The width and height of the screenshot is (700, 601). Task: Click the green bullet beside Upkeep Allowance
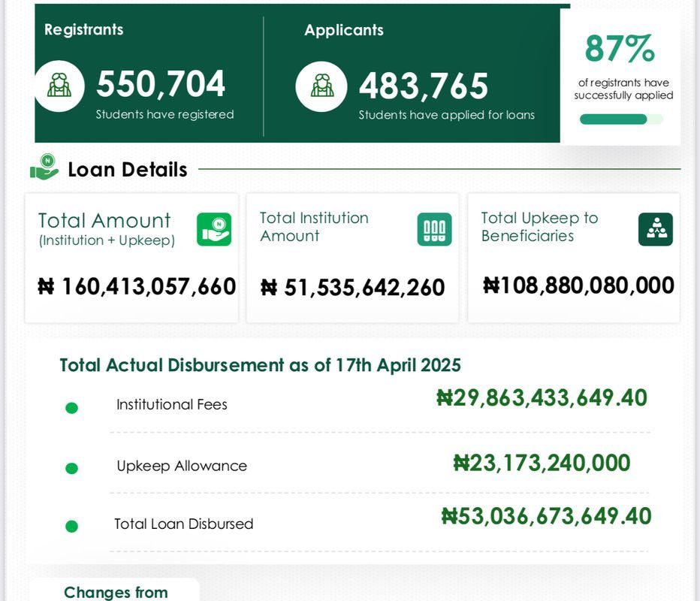(71, 468)
